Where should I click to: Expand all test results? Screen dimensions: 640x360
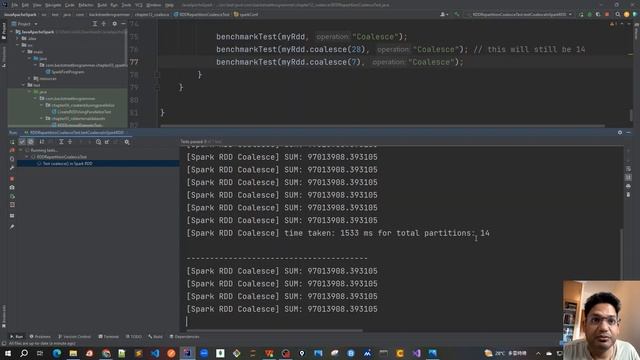(x=61, y=142)
